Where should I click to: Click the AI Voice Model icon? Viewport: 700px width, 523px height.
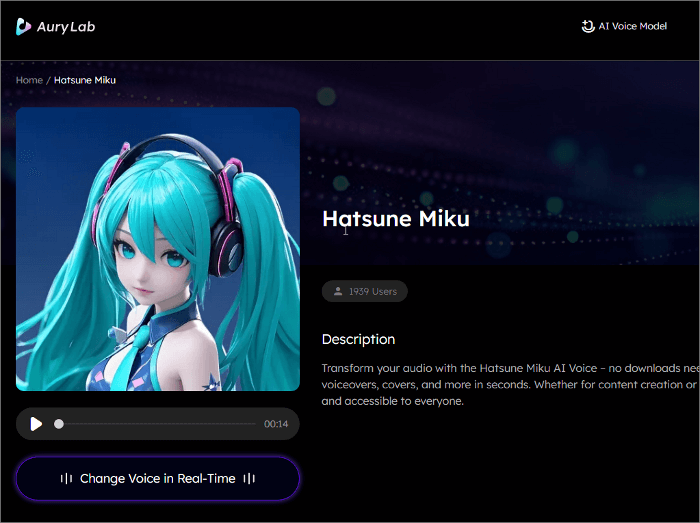[587, 26]
